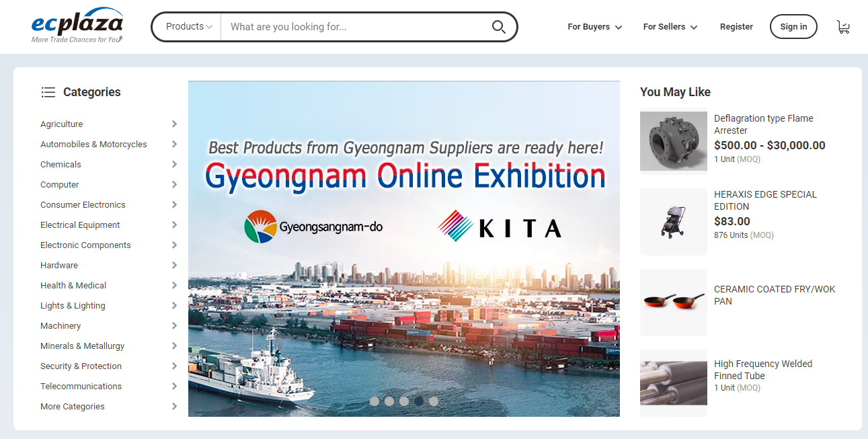Click the Sign in button

tap(793, 27)
